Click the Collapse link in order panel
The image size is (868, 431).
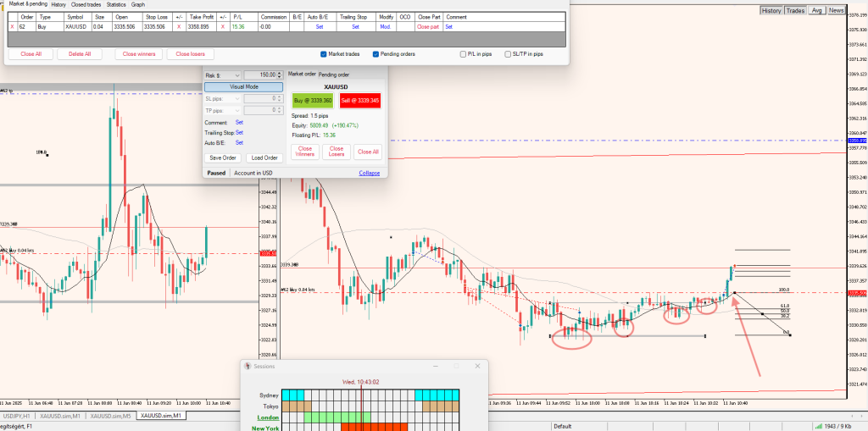click(x=369, y=173)
